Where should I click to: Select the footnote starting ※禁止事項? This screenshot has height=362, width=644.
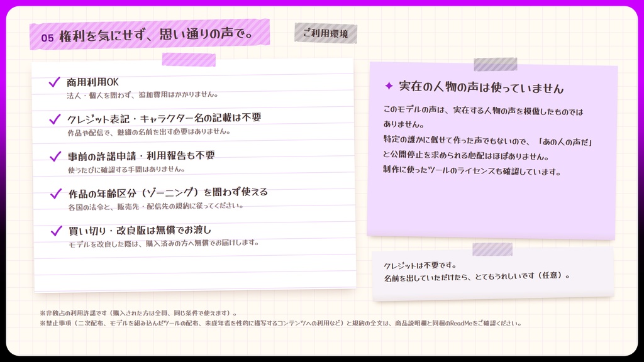click(x=281, y=323)
